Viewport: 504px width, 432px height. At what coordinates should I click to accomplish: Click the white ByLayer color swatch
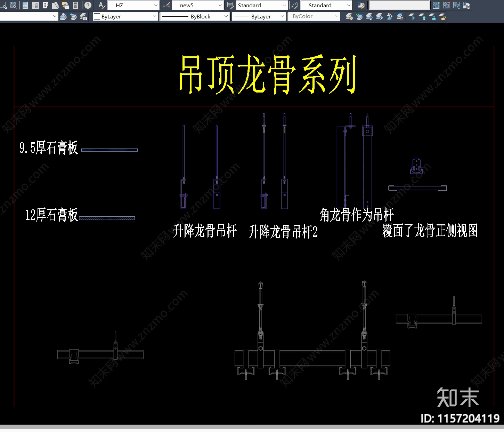(97, 16)
